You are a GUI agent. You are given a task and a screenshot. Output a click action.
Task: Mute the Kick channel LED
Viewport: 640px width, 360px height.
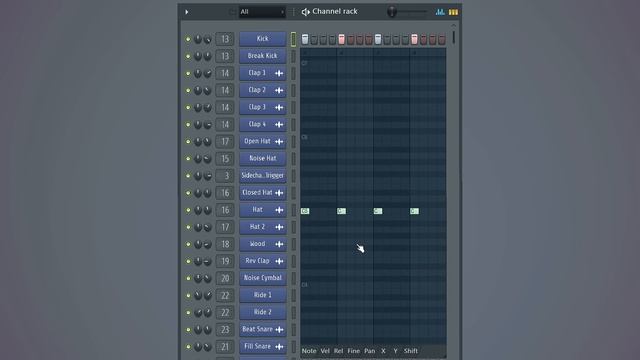(x=188, y=39)
